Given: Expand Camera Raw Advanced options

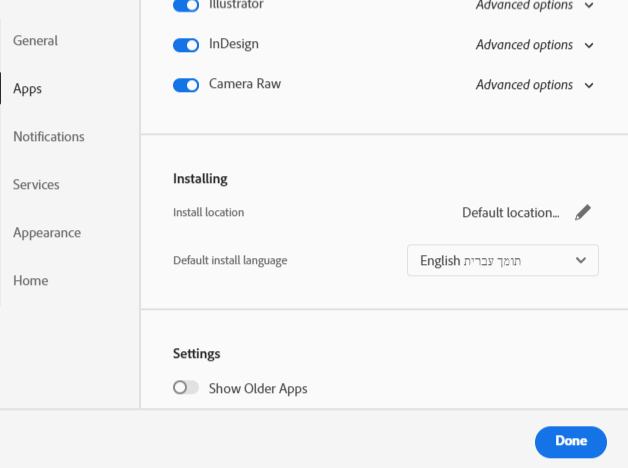Looking at the screenshot, I should (588, 85).
